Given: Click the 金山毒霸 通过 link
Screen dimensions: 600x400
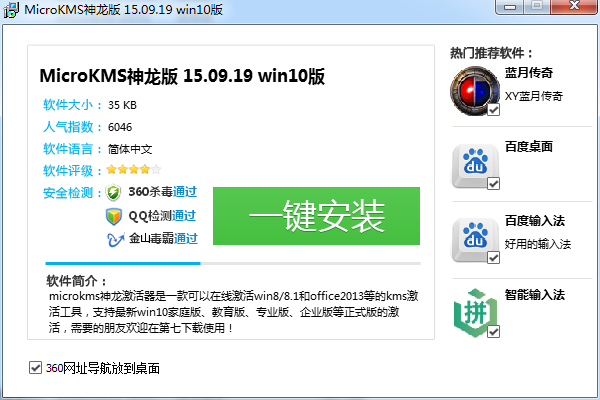Looking at the screenshot, I should point(186,238).
